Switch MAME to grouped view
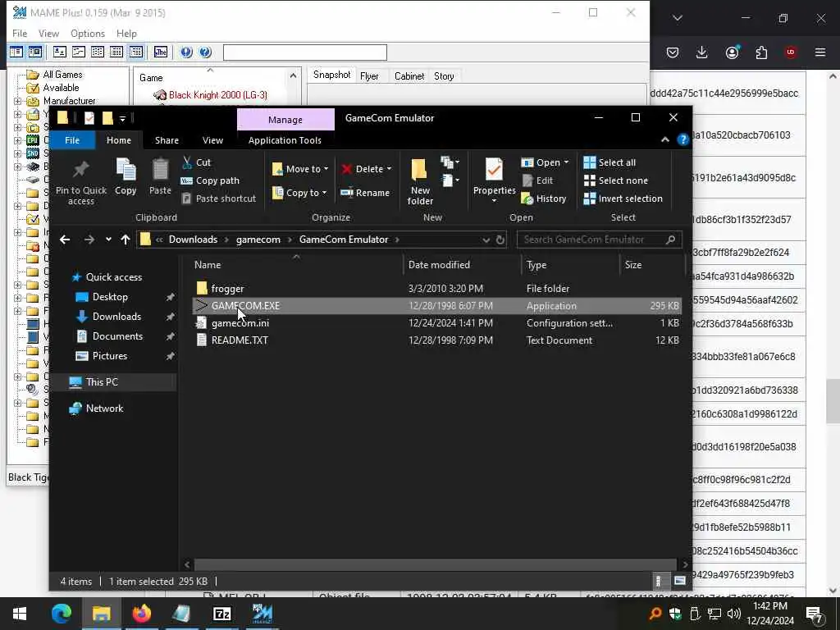The image size is (840, 630). pos(136,52)
